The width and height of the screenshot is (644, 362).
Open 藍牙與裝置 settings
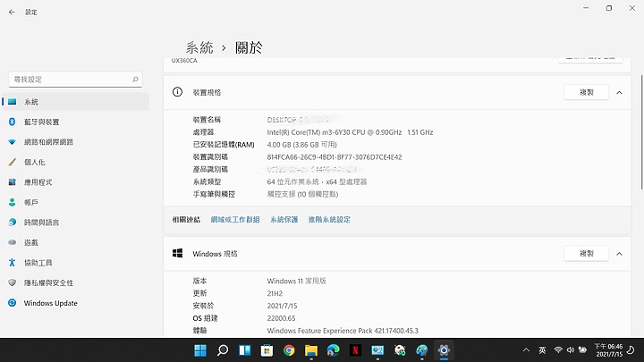coord(75,122)
